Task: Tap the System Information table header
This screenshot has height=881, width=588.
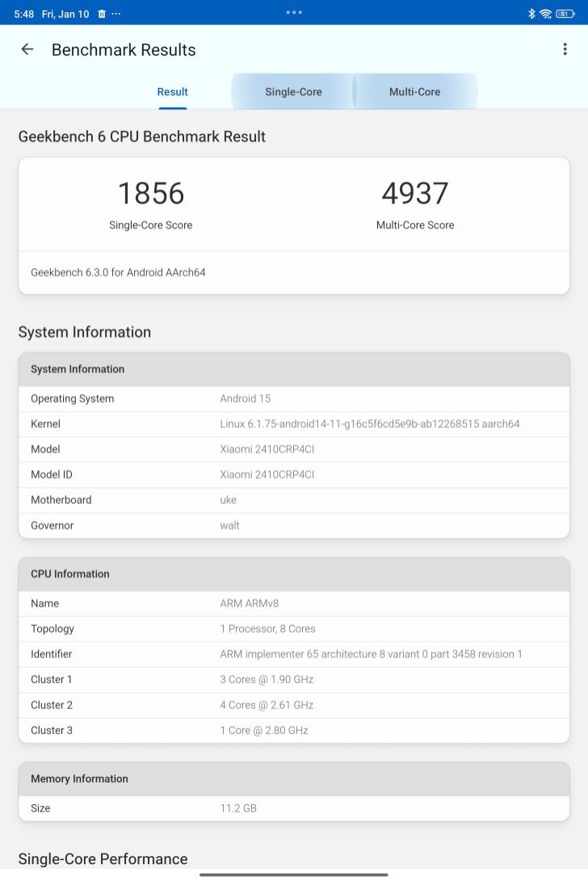Action: click(x=294, y=369)
